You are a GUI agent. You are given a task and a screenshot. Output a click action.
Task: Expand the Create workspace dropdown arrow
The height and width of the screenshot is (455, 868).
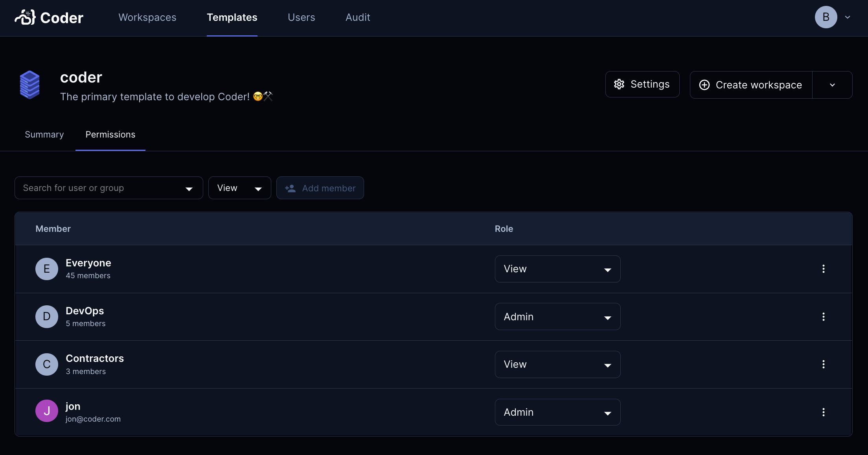point(832,85)
